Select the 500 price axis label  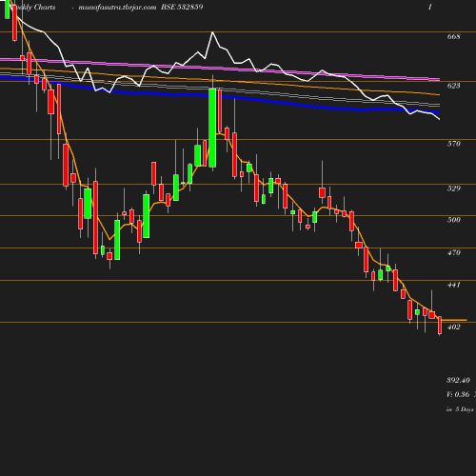[x=453, y=220]
